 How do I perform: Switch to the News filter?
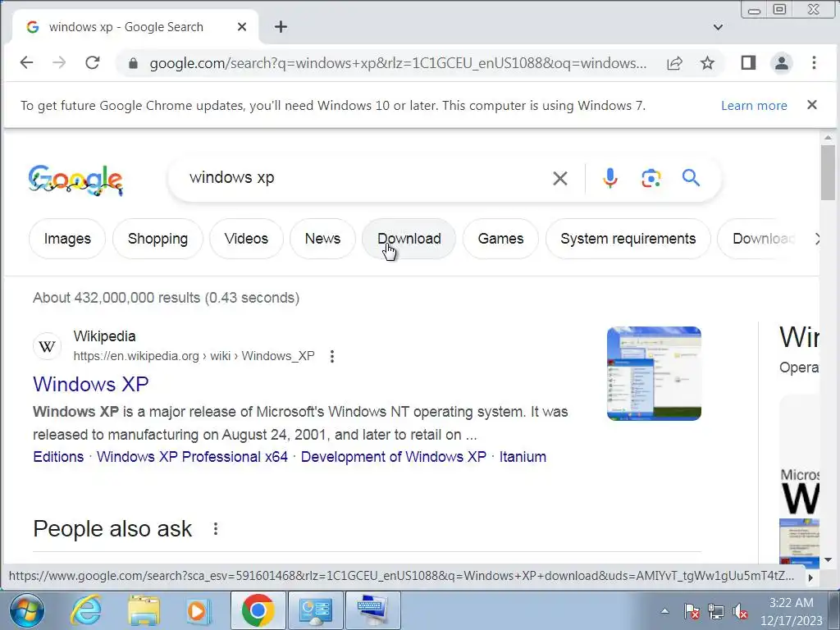[322, 239]
